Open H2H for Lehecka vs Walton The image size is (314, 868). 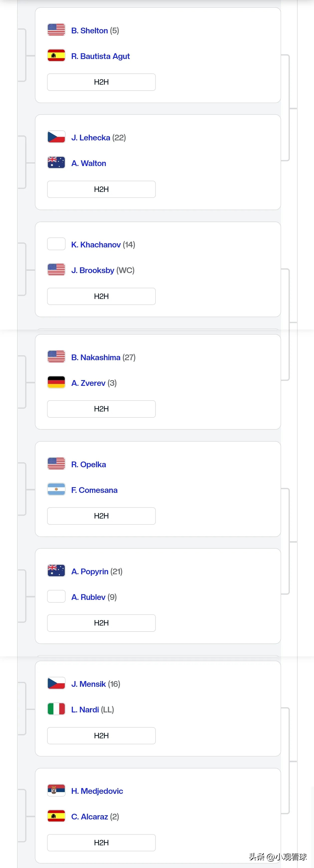pyautogui.click(x=101, y=189)
